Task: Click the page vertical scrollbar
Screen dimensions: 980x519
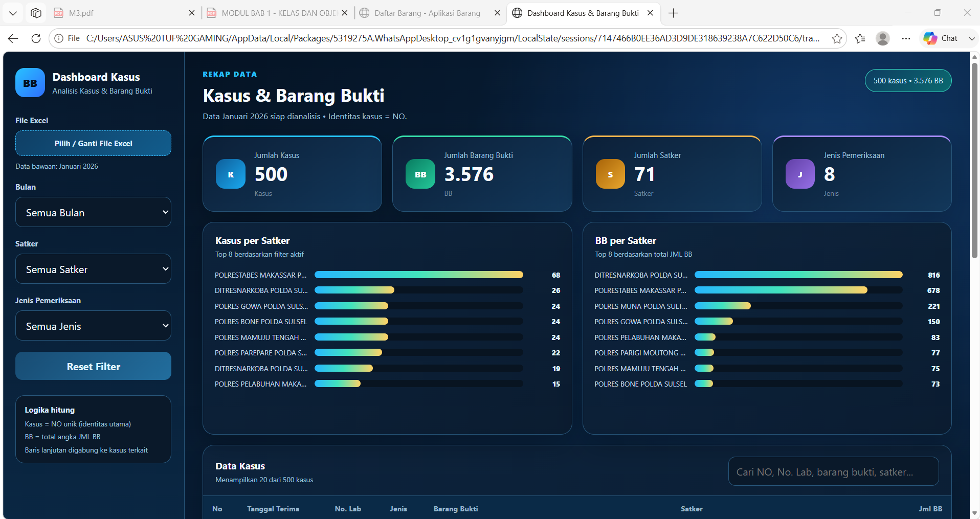Action: click(x=974, y=161)
